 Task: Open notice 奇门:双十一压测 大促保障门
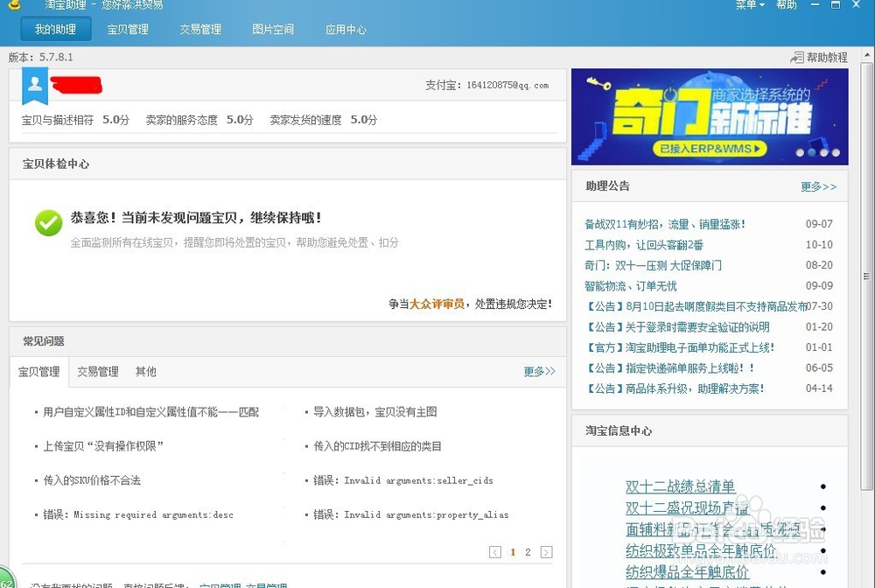point(653,265)
